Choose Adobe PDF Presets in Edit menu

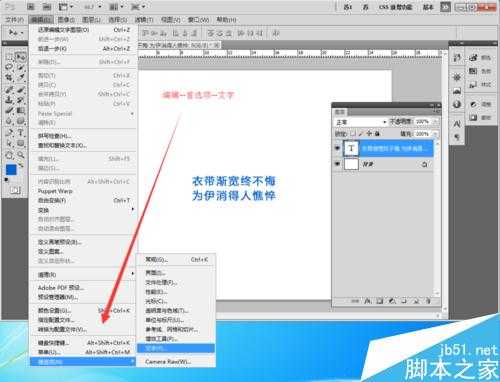[x=84, y=287]
